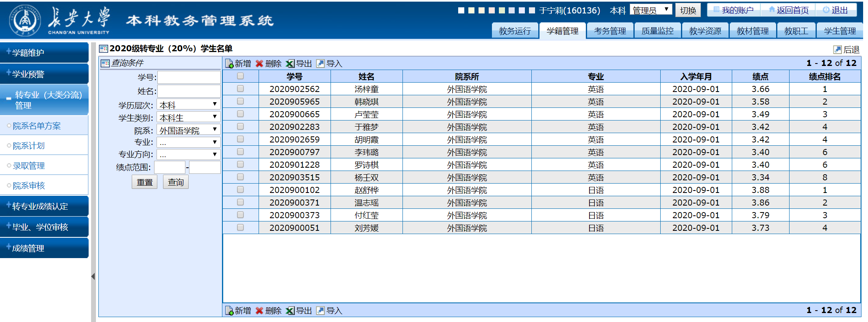Click the 学号 input field
The image size is (868, 322).
189,77
